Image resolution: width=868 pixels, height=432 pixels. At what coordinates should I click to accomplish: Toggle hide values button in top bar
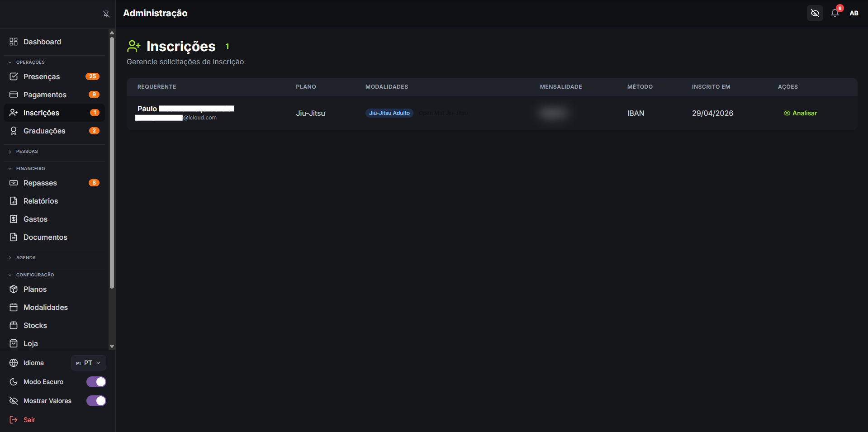click(815, 13)
